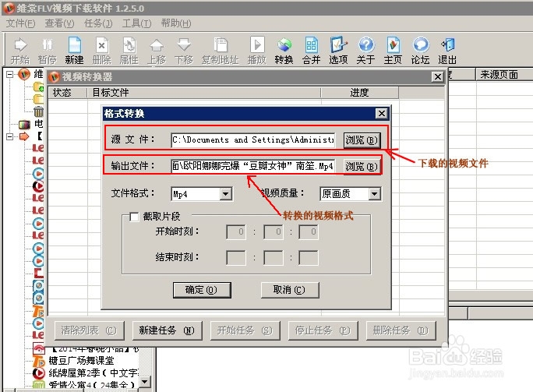Collapse the orange arrow tree node expander
533x392 pixels.
(x=10, y=136)
